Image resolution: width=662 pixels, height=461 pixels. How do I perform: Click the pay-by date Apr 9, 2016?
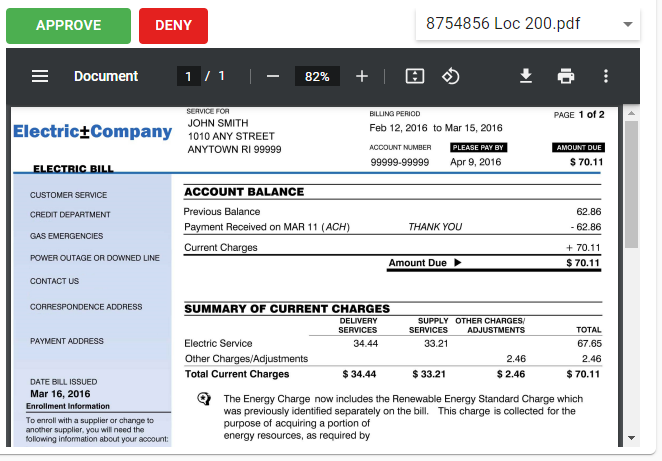[475, 162]
